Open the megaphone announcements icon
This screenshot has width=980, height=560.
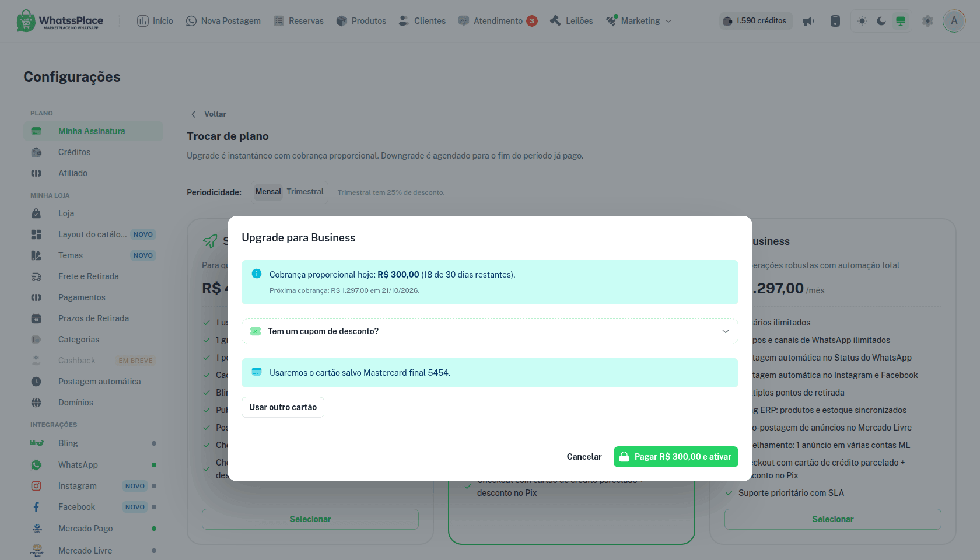click(808, 21)
